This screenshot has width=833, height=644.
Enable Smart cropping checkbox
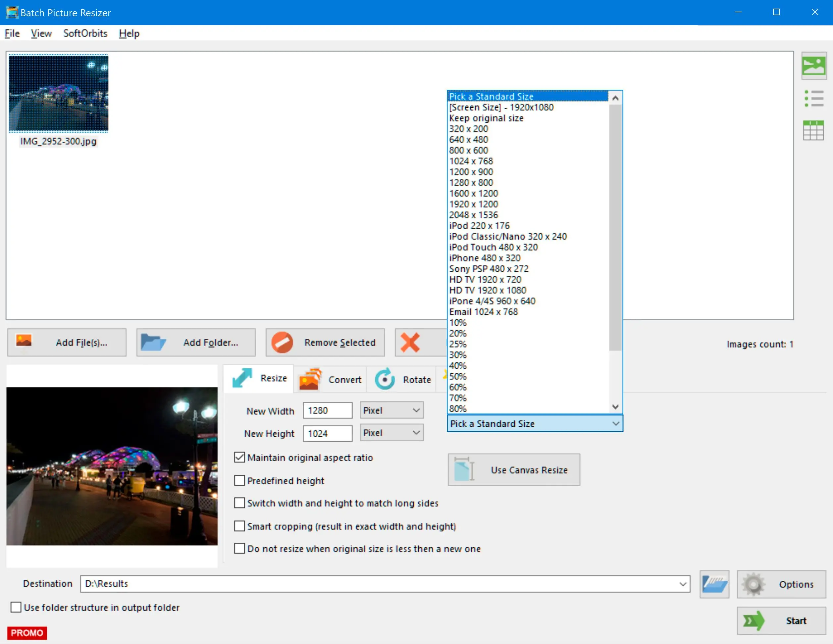point(239,526)
